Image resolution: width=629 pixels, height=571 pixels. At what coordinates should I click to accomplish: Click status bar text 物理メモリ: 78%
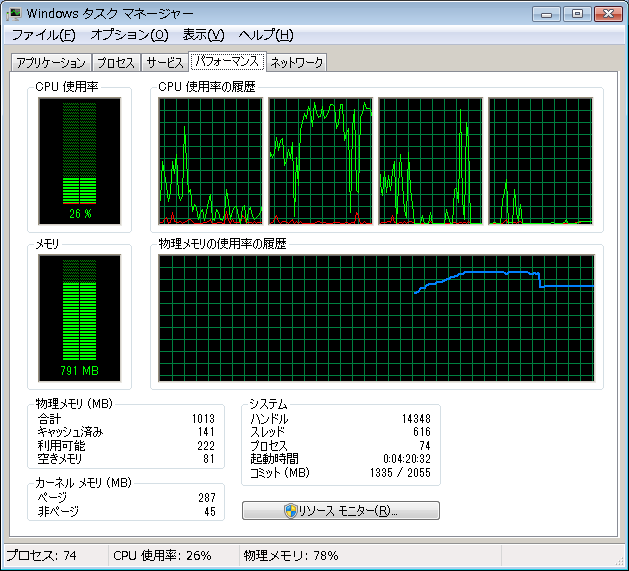291,555
